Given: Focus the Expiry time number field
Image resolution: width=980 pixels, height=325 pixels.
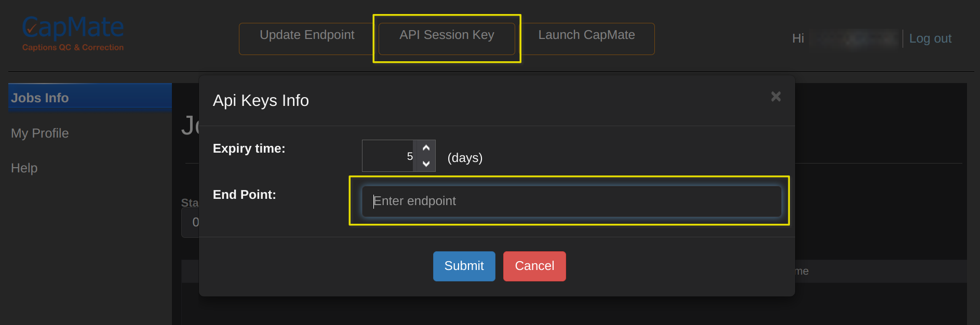Looking at the screenshot, I should pyautogui.click(x=388, y=156).
